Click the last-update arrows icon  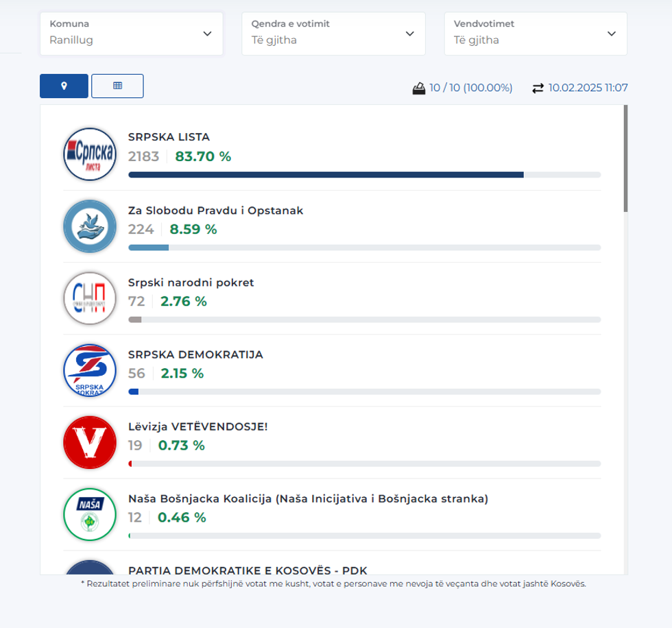click(538, 88)
